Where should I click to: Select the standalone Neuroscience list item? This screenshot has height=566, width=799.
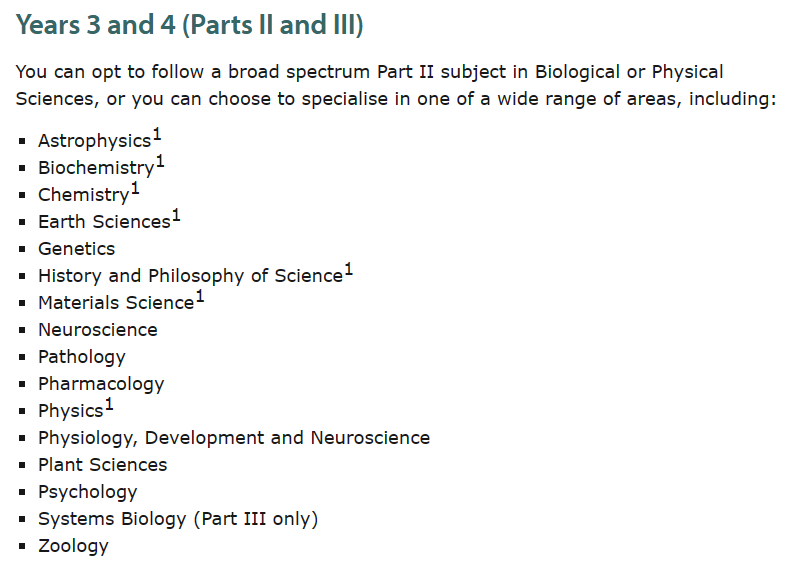pyautogui.click(x=98, y=330)
